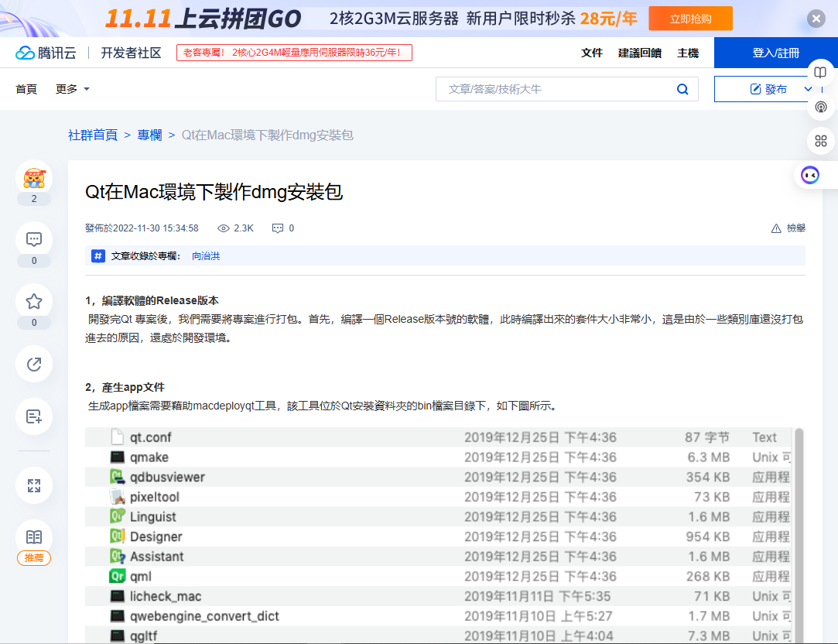Click the qt.conf file row
The image size is (838, 644).
pyautogui.click(x=439, y=437)
